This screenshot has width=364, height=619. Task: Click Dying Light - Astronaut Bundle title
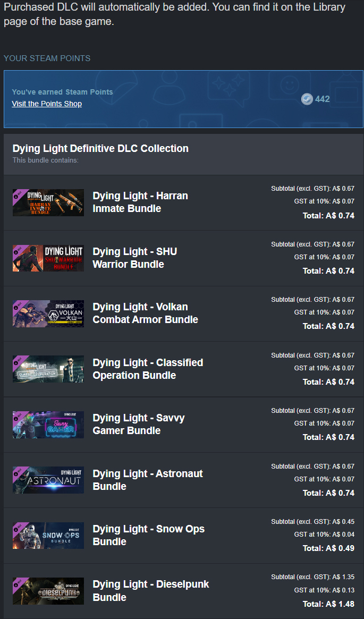148,480
